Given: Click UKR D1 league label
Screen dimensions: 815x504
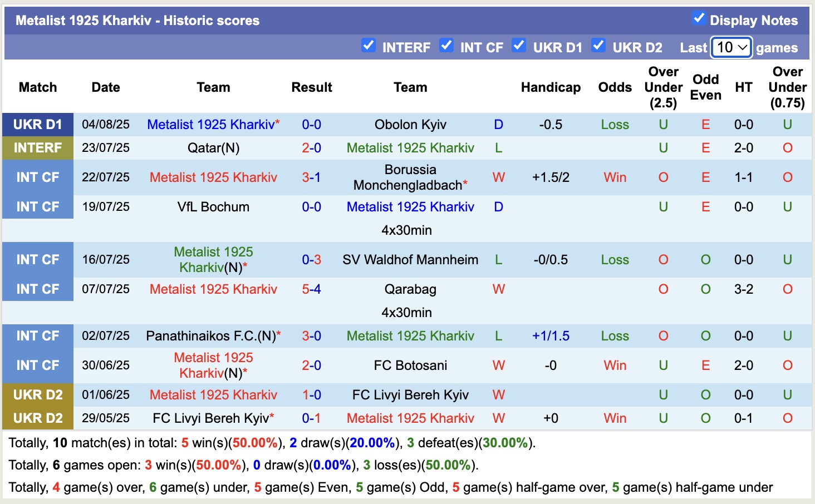Looking at the screenshot, I should pyautogui.click(x=38, y=125).
